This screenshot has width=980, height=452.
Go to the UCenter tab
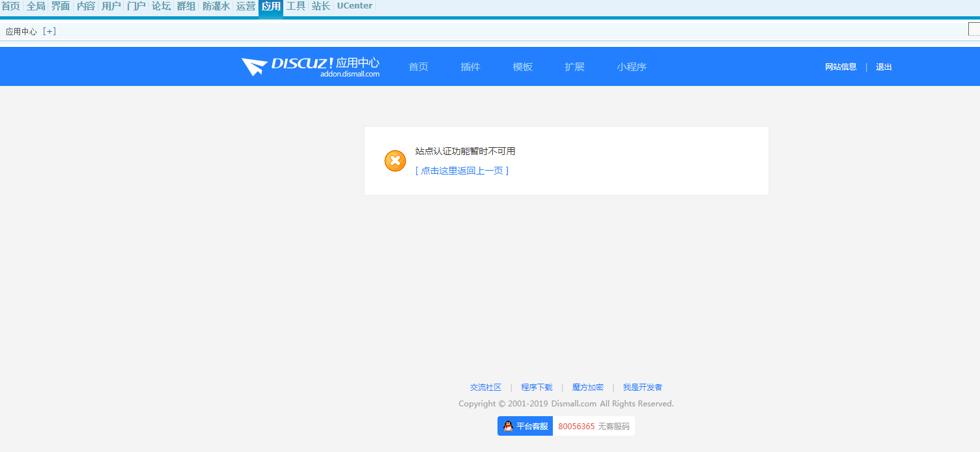tap(354, 7)
